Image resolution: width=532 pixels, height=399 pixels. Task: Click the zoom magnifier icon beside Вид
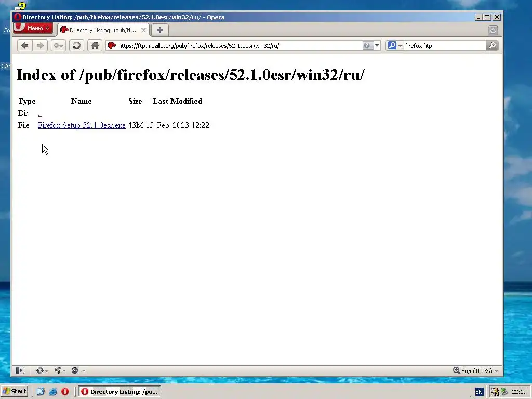pos(456,370)
